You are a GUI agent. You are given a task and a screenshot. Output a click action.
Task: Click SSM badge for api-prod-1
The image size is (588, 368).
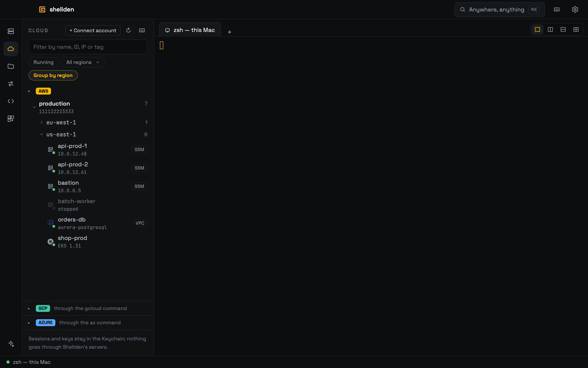(139, 149)
